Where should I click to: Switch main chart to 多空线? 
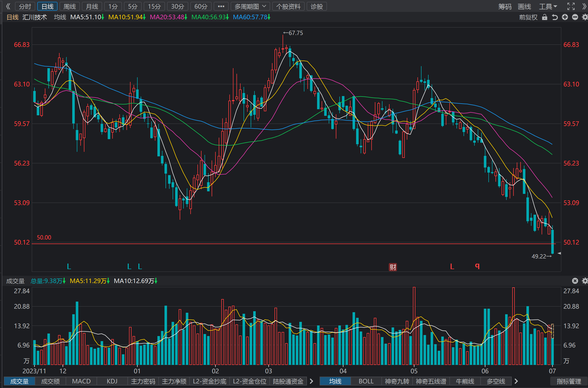496,381
